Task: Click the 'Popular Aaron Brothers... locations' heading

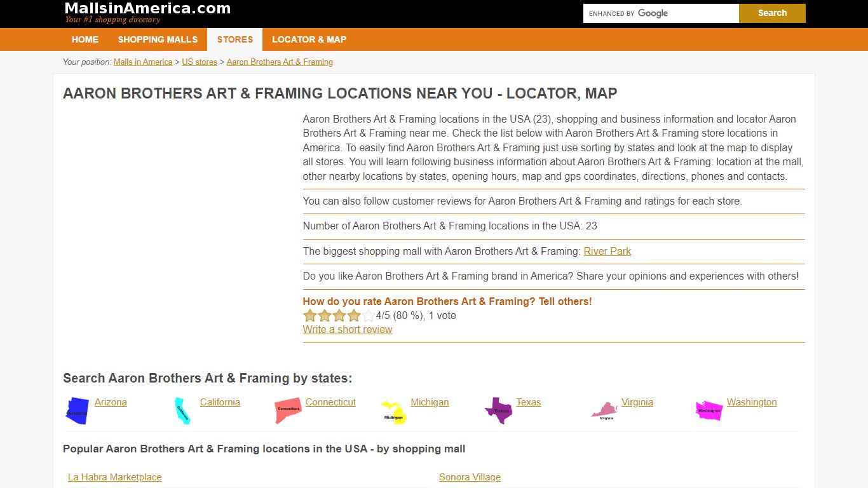Action: pos(264,449)
